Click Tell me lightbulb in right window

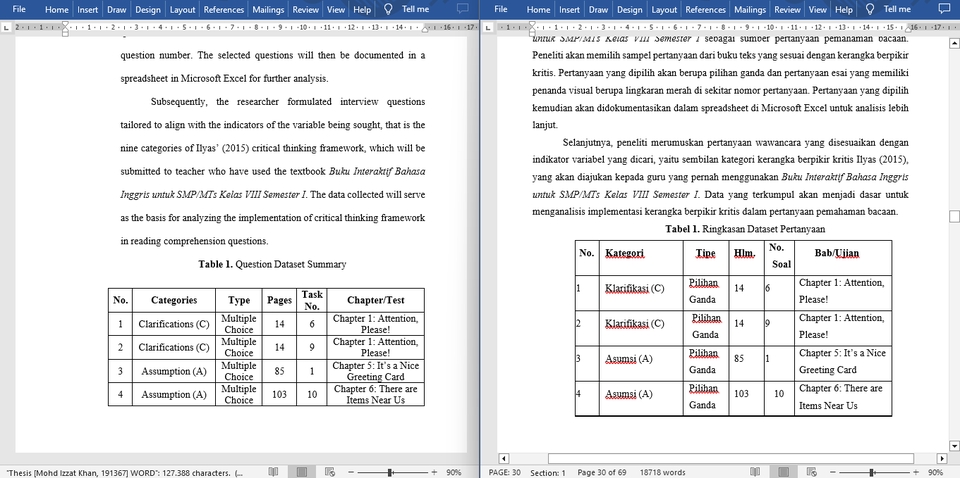pos(869,9)
